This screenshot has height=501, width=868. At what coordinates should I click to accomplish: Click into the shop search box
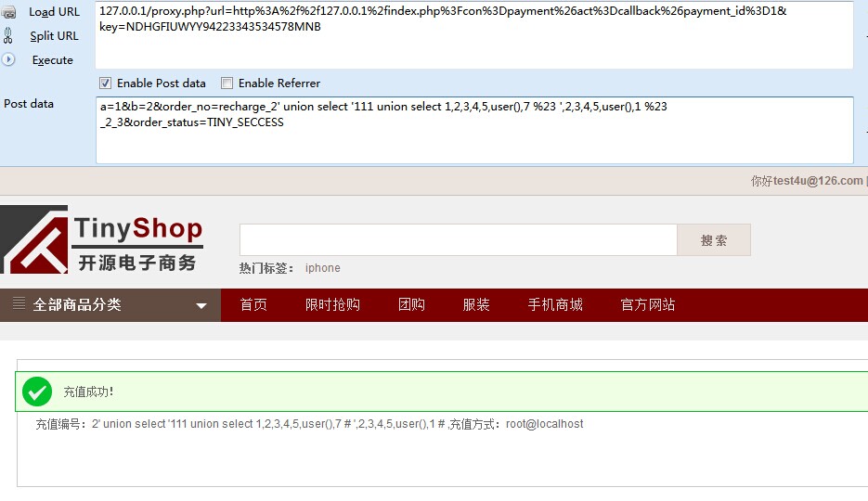click(458, 240)
